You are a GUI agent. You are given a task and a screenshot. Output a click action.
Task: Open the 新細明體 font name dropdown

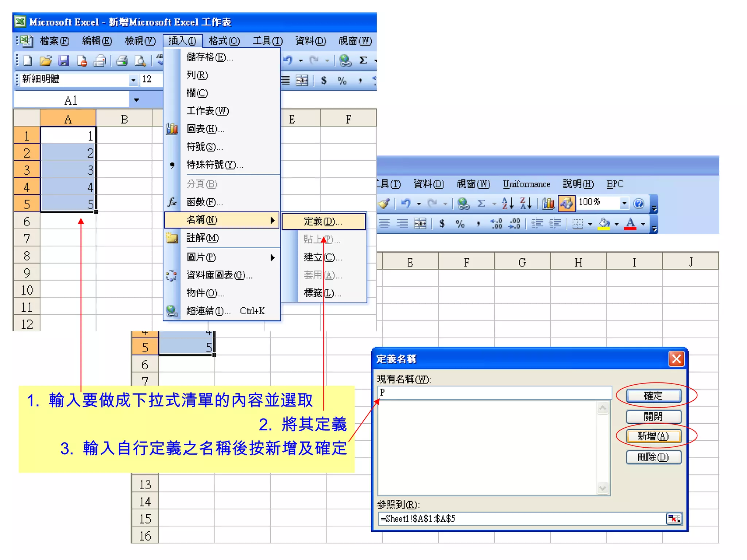pos(133,80)
